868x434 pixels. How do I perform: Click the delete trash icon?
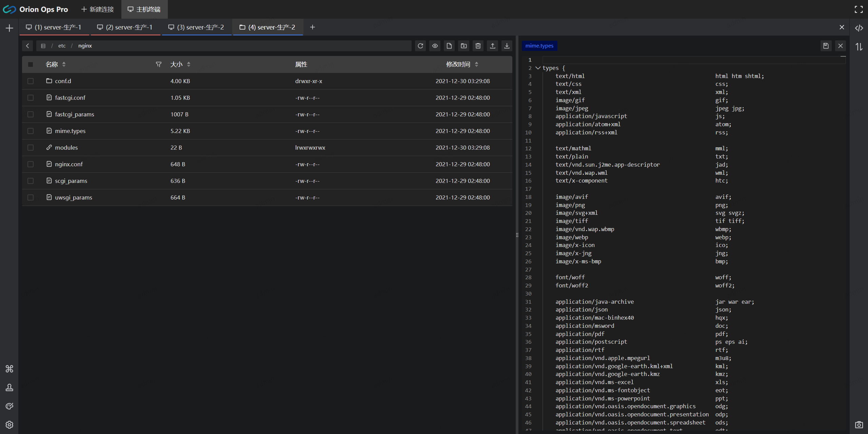[478, 46]
